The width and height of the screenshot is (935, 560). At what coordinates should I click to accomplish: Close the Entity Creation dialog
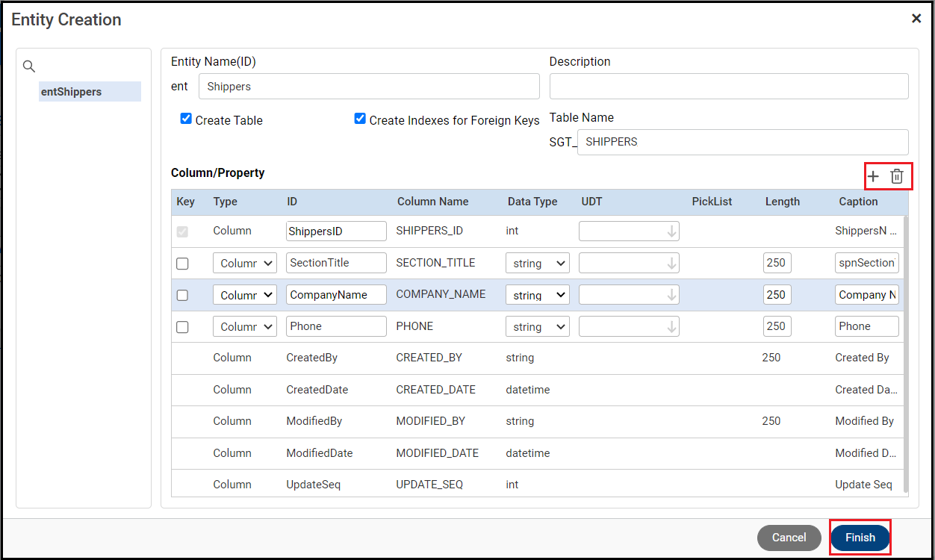[916, 19]
